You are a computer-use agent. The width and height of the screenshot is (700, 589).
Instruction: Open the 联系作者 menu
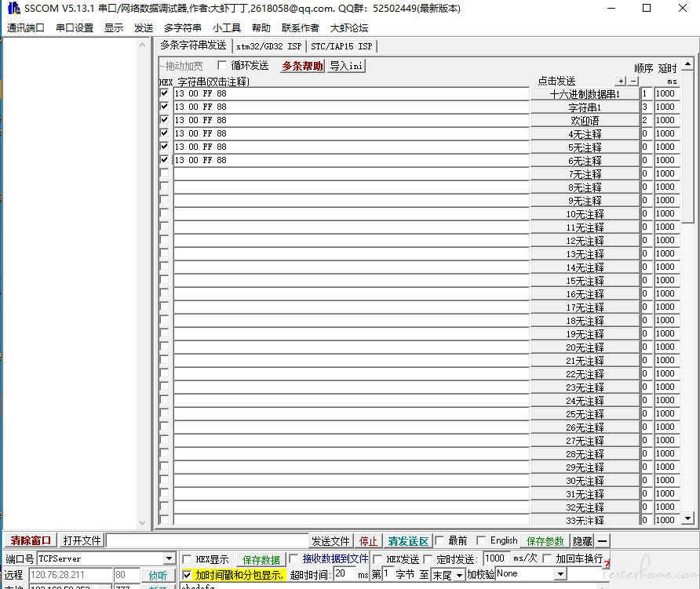pos(301,27)
